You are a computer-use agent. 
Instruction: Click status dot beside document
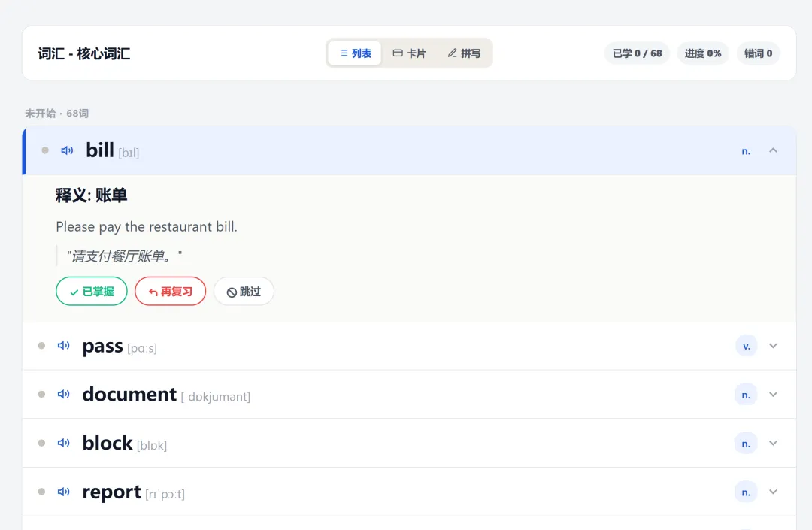(41, 395)
